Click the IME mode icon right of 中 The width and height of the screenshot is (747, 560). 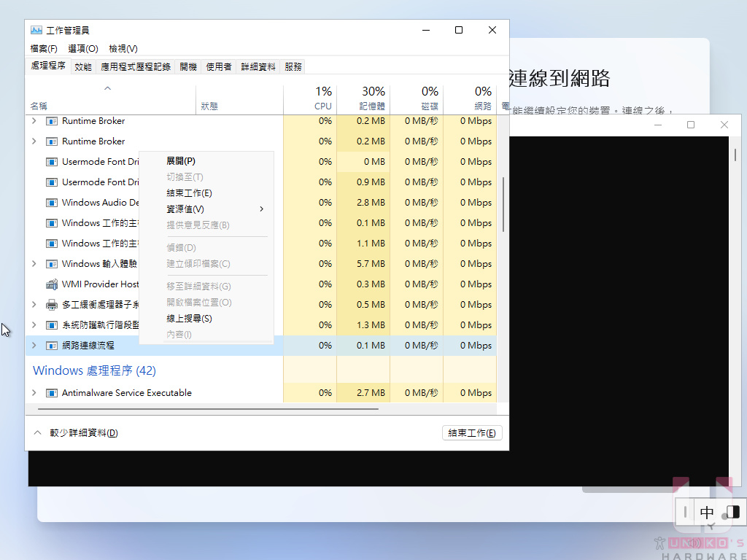click(x=732, y=512)
